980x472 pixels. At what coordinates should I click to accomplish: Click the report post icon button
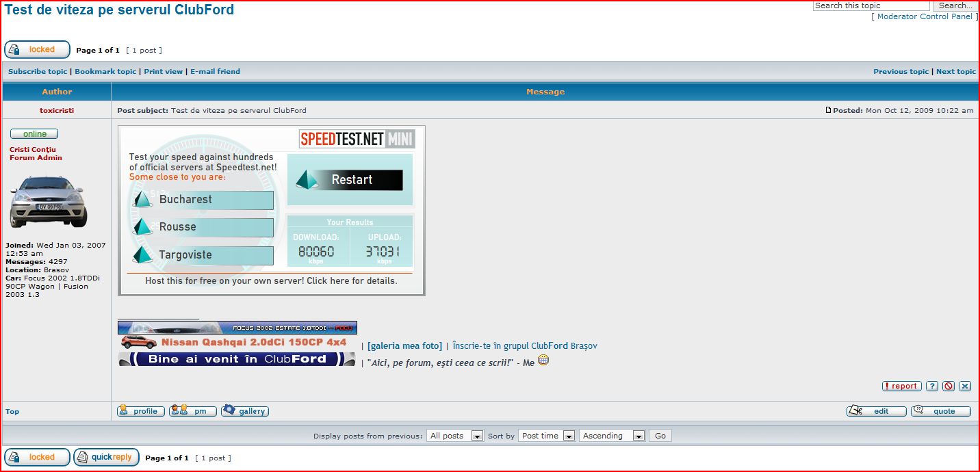click(901, 386)
